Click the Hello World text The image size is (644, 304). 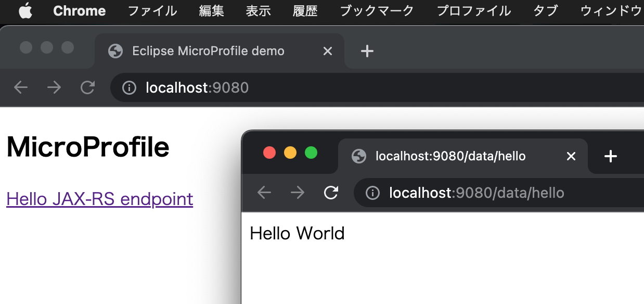(x=297, y=233)
